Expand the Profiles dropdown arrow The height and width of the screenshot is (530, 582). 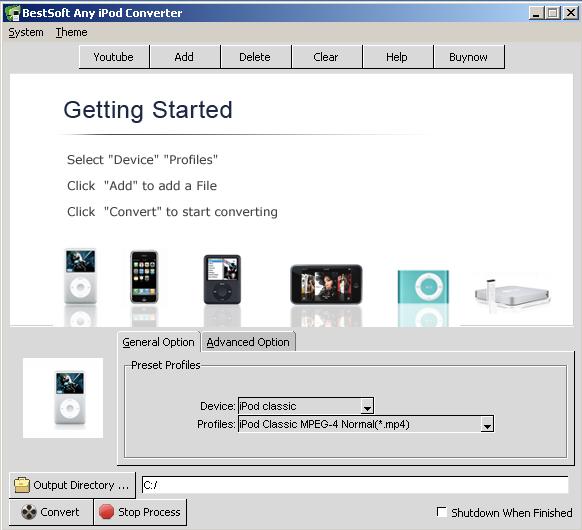coord(487,424)
